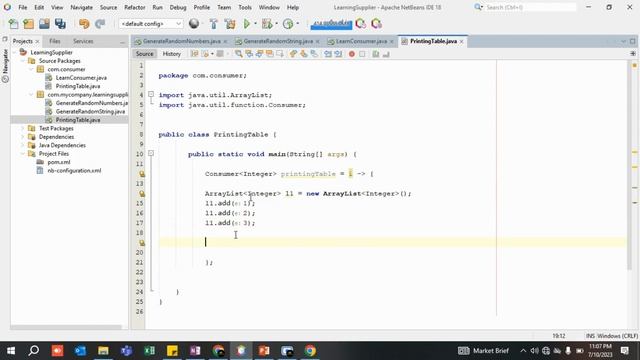
Task: Click the Redo toolbar icon
Action: coord(100,24)
